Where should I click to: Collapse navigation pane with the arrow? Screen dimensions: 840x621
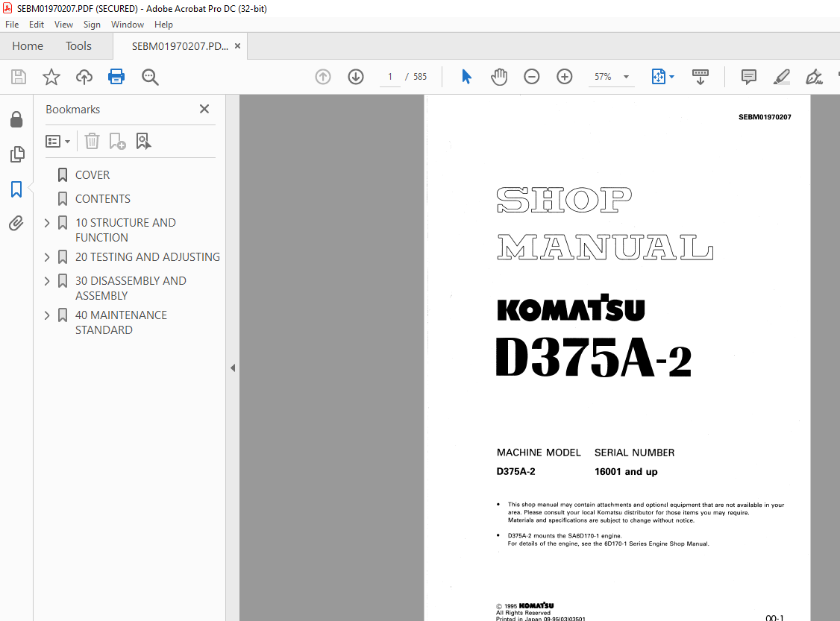(x=233, y=368)
